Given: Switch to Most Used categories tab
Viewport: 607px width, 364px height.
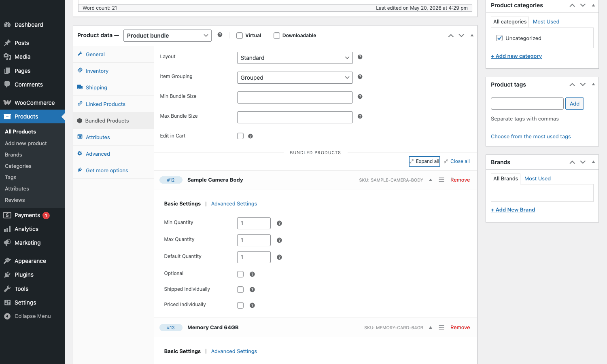Looking at the screenshot, I should click(x=546, y=22).
